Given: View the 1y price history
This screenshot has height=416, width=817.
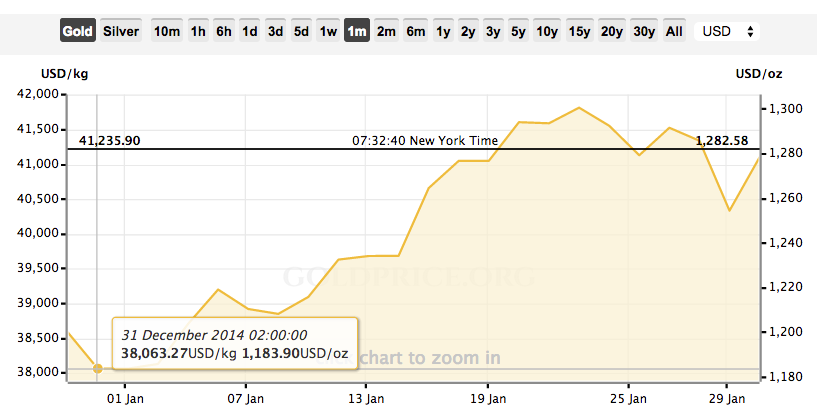Looking at the screenshot, I should (444, 31).
